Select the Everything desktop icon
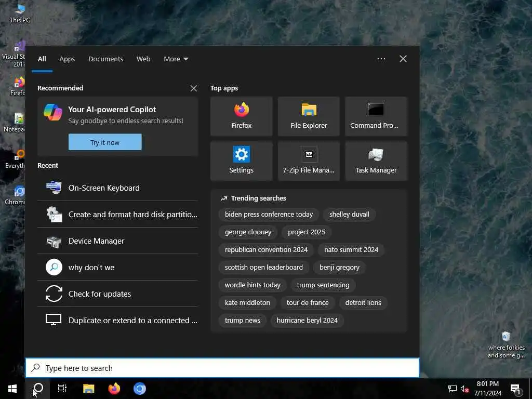This screenshot has height=399, width=532. coord(15,159)
